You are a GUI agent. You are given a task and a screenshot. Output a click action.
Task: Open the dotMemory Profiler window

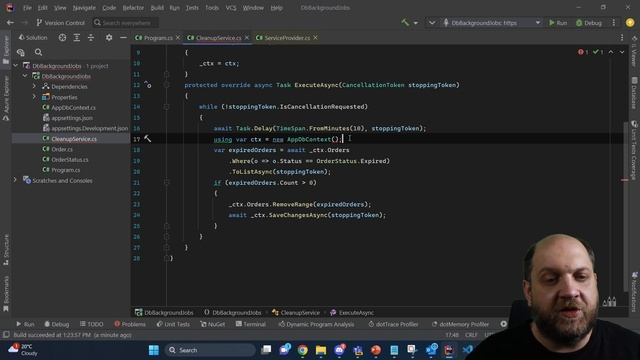point(460,324)
